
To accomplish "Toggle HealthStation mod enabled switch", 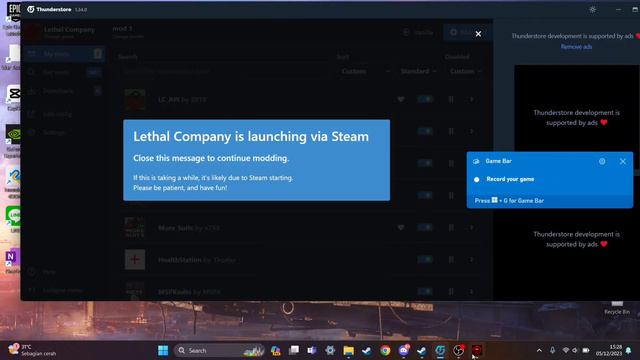I will click(x=425, y=259).
